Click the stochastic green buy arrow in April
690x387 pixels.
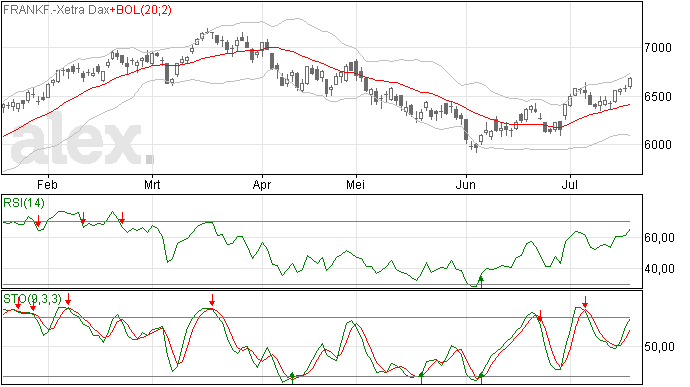pos(292,378)
